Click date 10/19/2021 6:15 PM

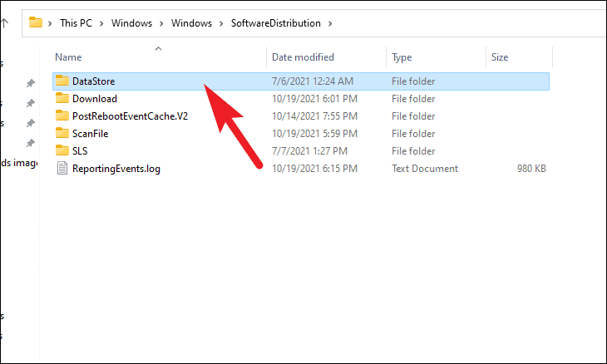[314, 169]
